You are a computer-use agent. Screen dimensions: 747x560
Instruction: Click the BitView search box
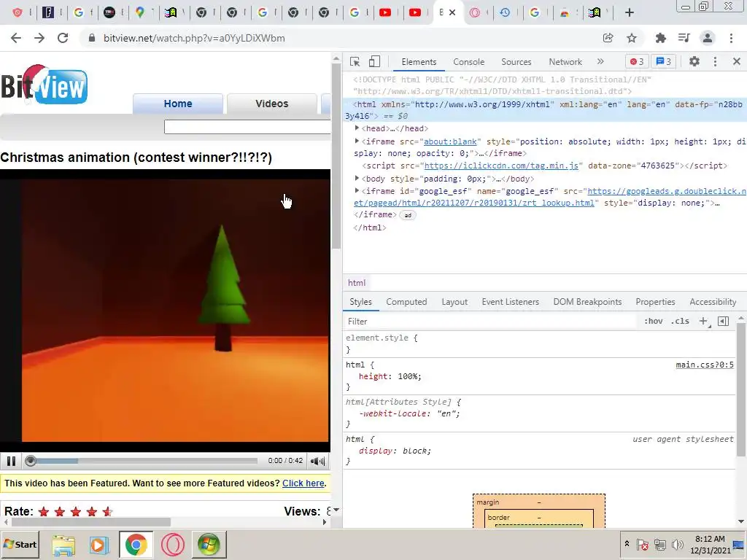click(247, 127)
